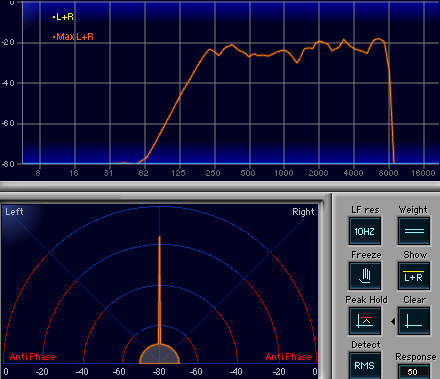The height and width of the screenshot is (379, 440).
Task: Select the Response value field showing 50
Action: (x=414, y=372)
